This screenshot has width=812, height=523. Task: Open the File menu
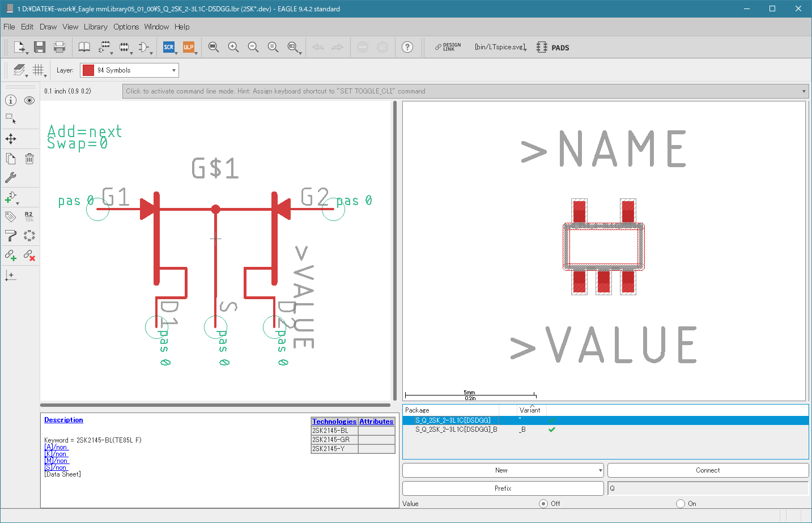[x=9, y=27]
